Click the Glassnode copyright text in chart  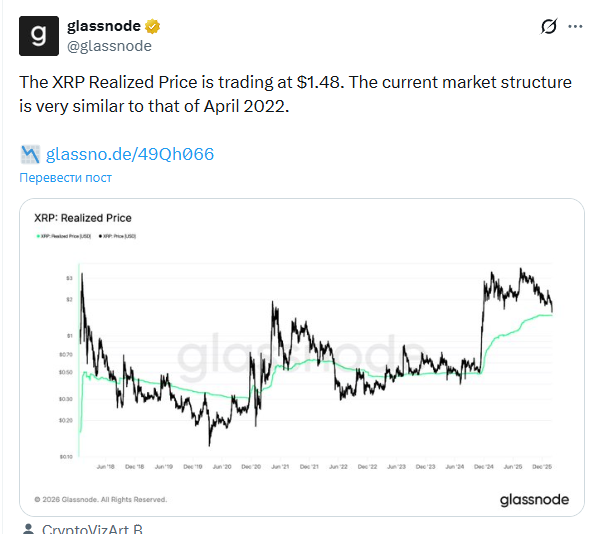[x=100, y=499]
